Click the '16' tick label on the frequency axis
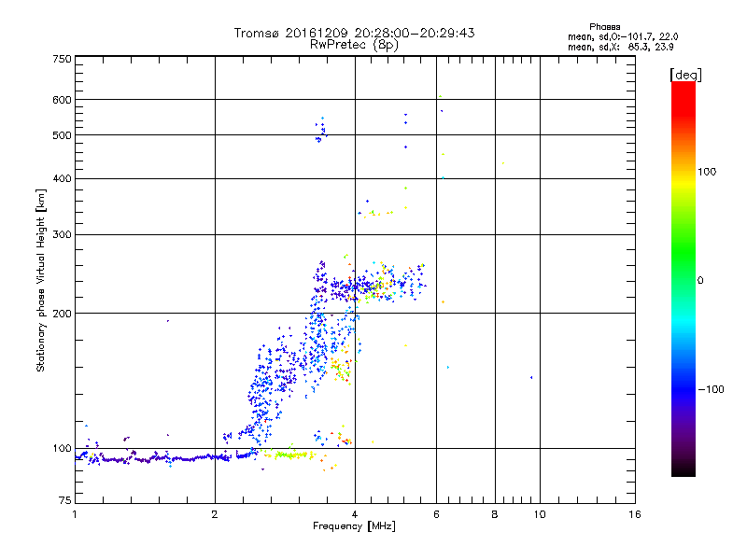Screen dimensions: 747x560 point(635,514)
